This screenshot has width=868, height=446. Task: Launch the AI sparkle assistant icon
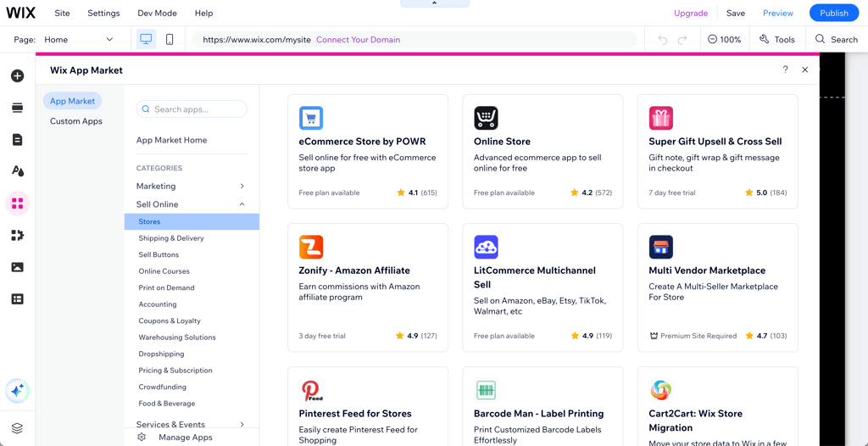[17, 391]
